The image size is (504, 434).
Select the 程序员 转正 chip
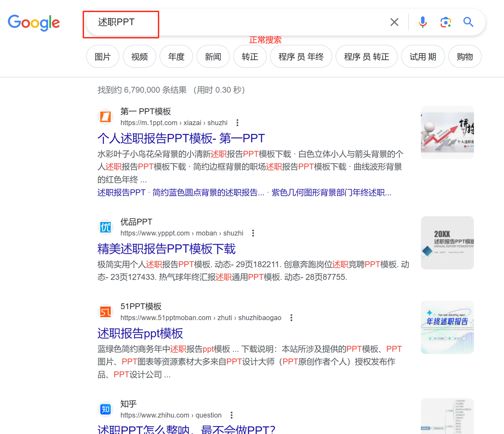(x=367, y=57)
